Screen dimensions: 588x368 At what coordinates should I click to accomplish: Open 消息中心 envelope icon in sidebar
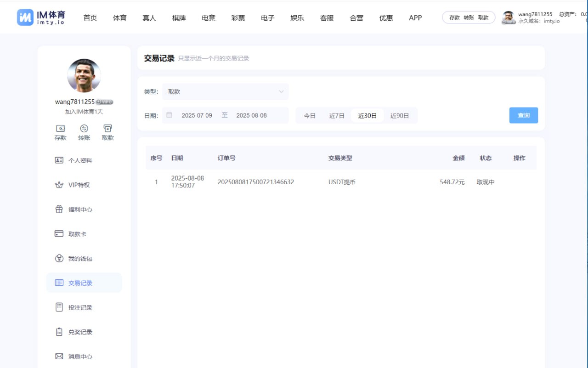click(59, 357)
